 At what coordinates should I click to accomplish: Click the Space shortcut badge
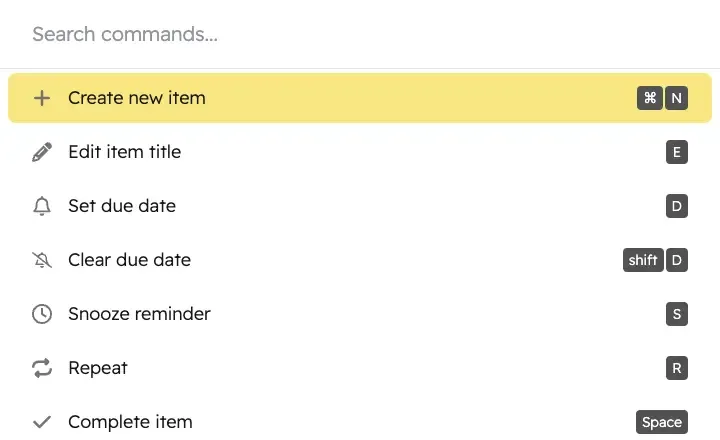point(662,422)
